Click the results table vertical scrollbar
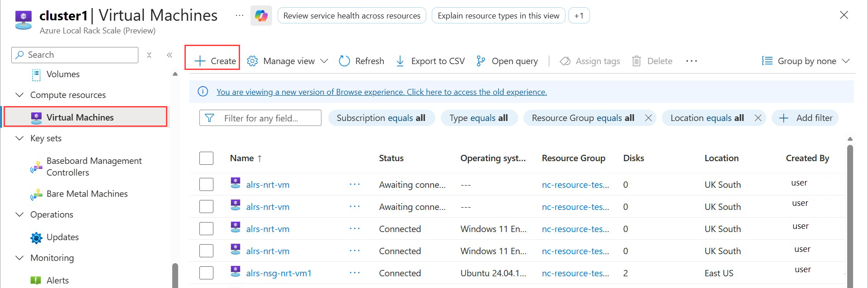The height and width of the screenshot is (288, 868). tap(850, 212)
